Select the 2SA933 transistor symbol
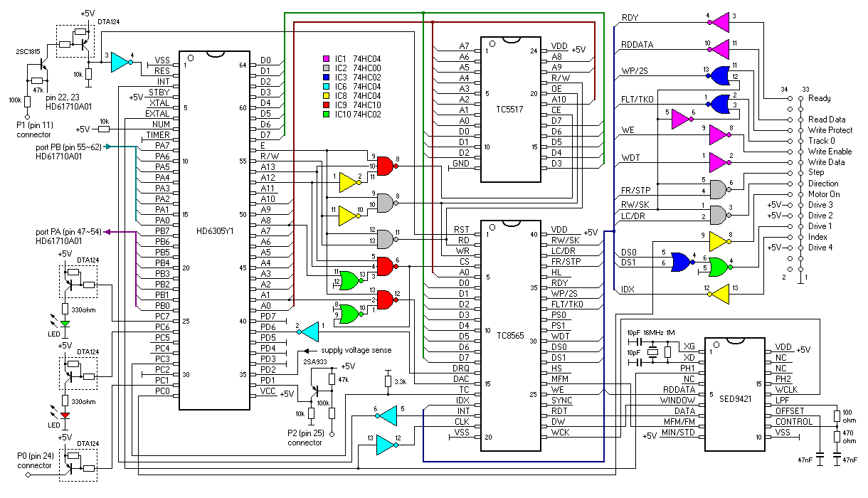Screen dimensions: 868x498 (316, 388)
